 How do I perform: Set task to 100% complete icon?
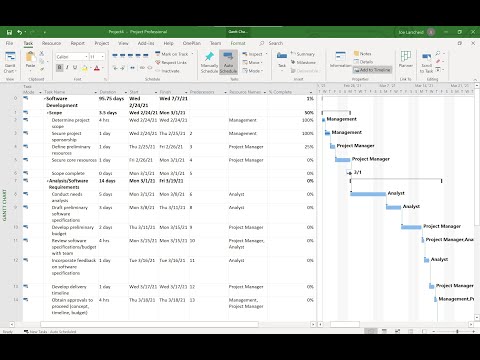click(146, 55)
